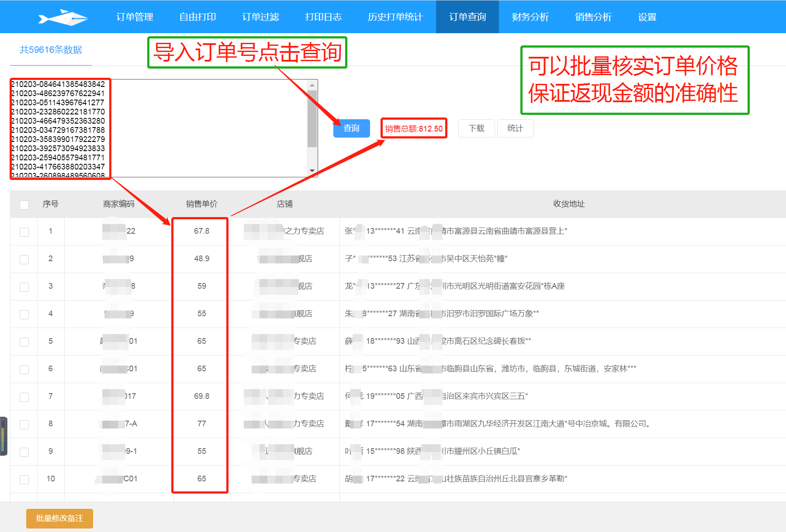Image resolution: width=786 pixels, height=532 pixels.
Task: Click scroll-down arrow of order textarea
Action: [x=312, y=171]
